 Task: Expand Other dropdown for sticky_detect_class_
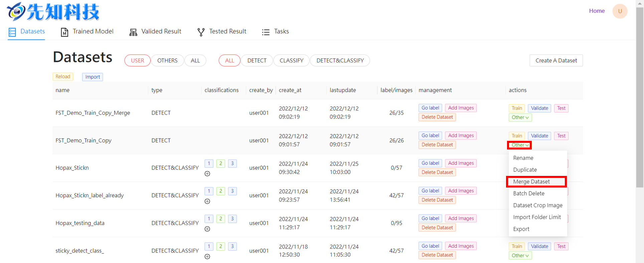point(520,256)
